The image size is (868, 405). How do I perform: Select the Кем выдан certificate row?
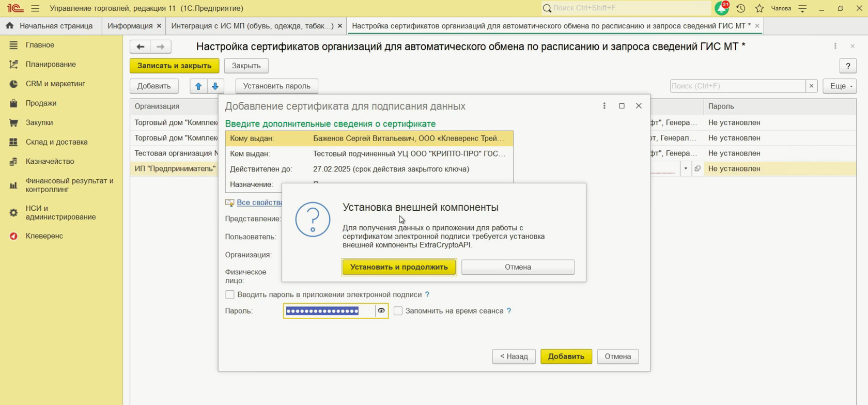[369, 153]
